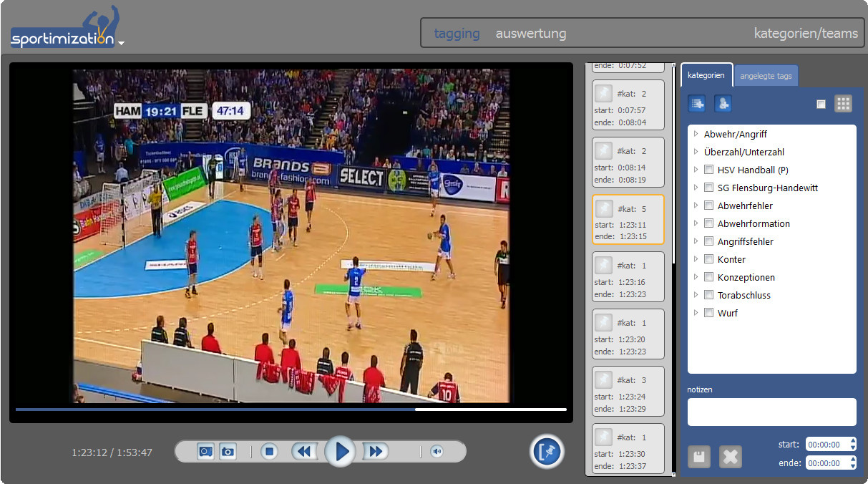Click the add player icon

click(723, 104)
